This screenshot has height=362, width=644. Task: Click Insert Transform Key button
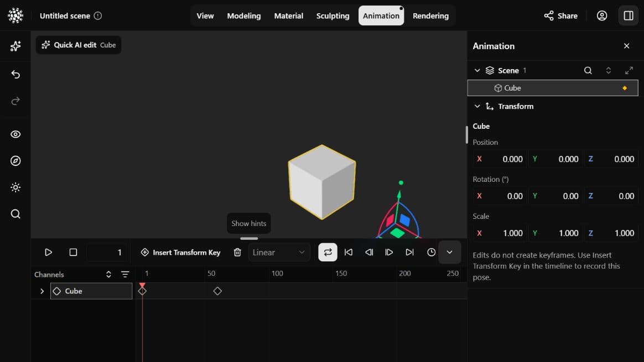click(x=181, y=253)
